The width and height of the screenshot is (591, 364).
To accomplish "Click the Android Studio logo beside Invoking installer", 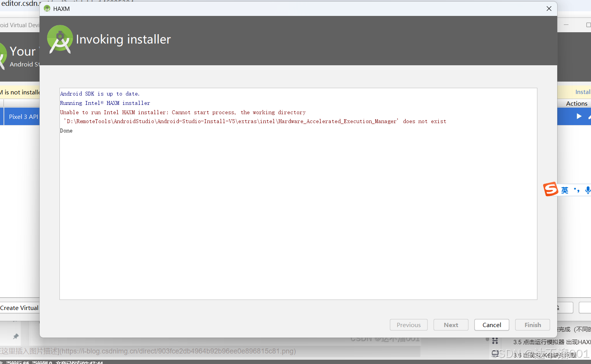I will pyautogui.click(x=60, y=39).
